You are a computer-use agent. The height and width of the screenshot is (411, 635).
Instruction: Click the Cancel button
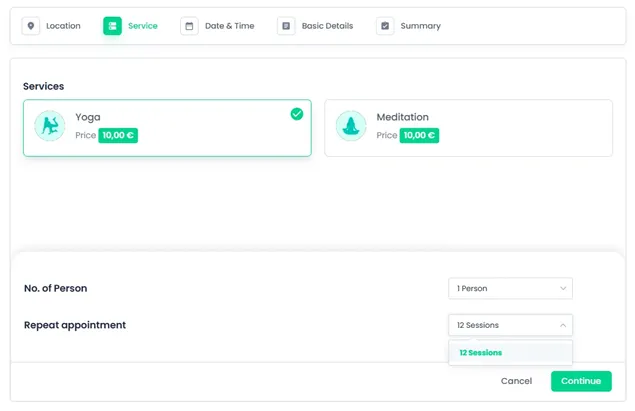pos(516,381)
